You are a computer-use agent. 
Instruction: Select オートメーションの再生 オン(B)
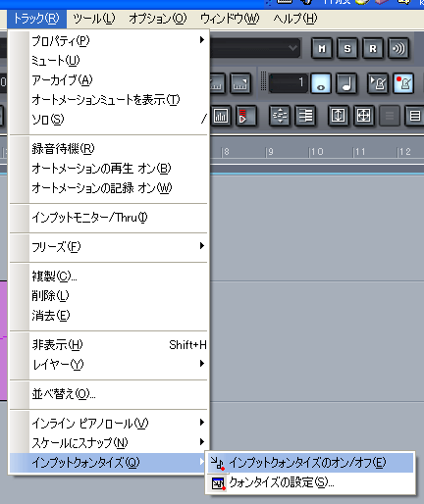[109, 169]
